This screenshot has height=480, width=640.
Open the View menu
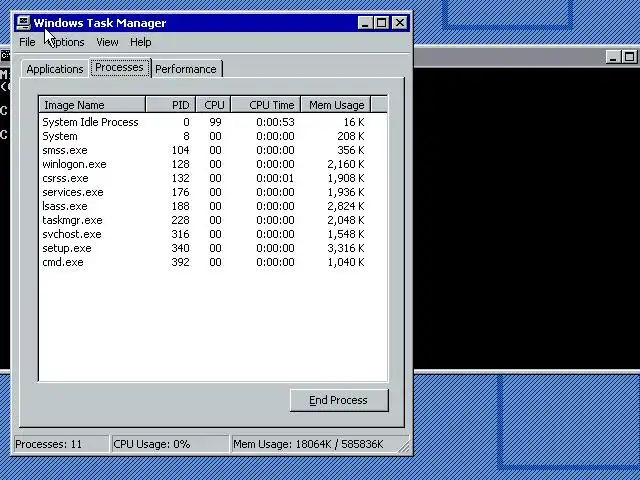tap(107, 42)
